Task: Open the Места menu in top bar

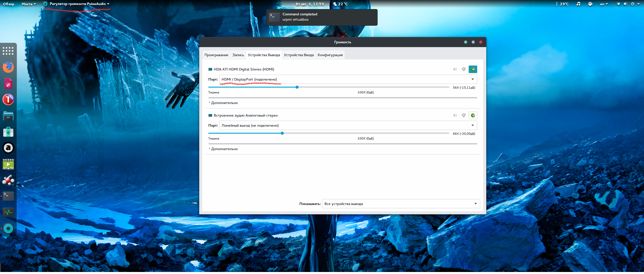Action: click(28, 4)
